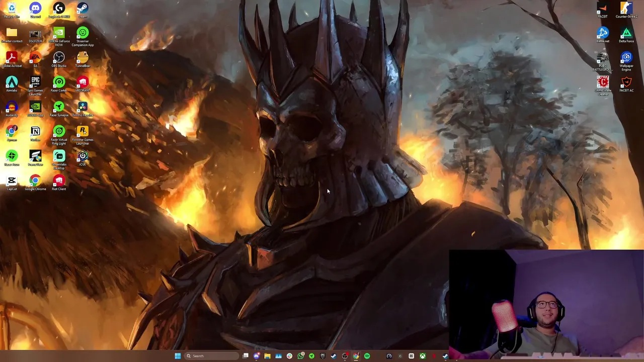Open CapCut from the taskbar
Image resolution: width=644 pixels, height=362 pixels.
click(411, 356)
